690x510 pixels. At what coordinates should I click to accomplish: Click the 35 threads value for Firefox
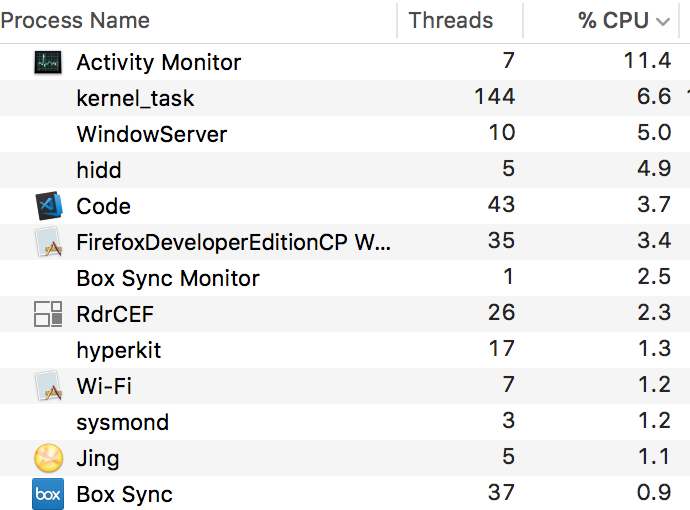point(501,240)
